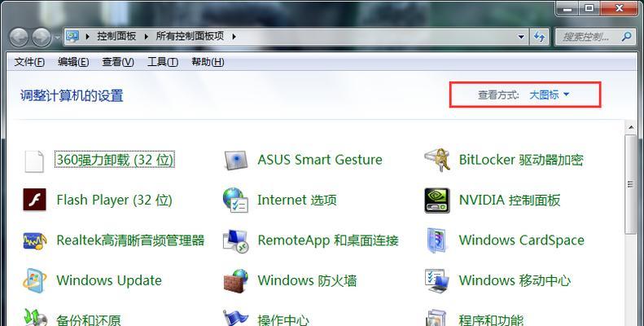The image size is (644, 326).
Task: Open the NVIDIA 控制面板 link
Action: [510, 200]
